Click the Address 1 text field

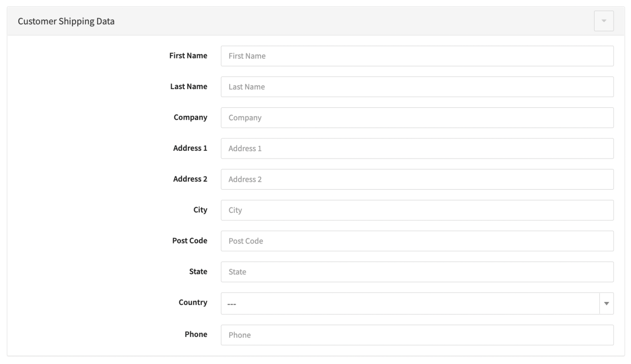417,148
